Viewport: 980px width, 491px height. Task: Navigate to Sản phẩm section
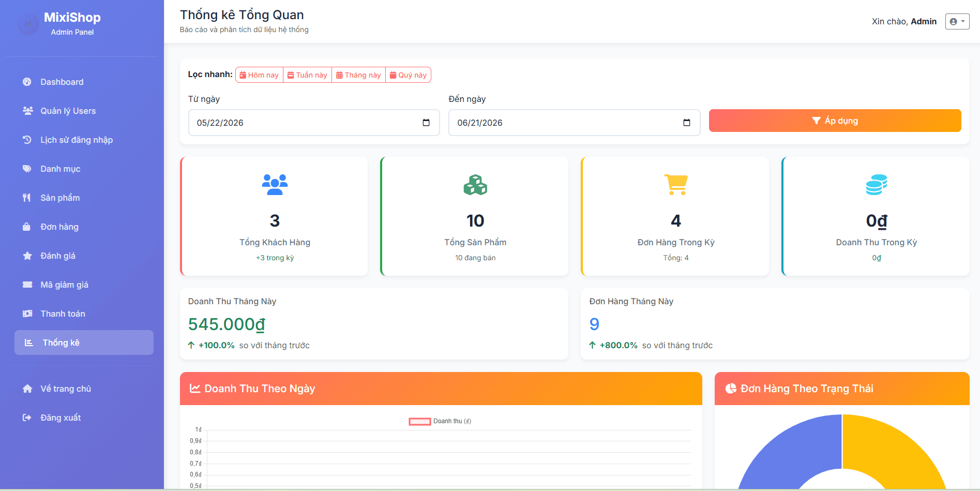84,198
